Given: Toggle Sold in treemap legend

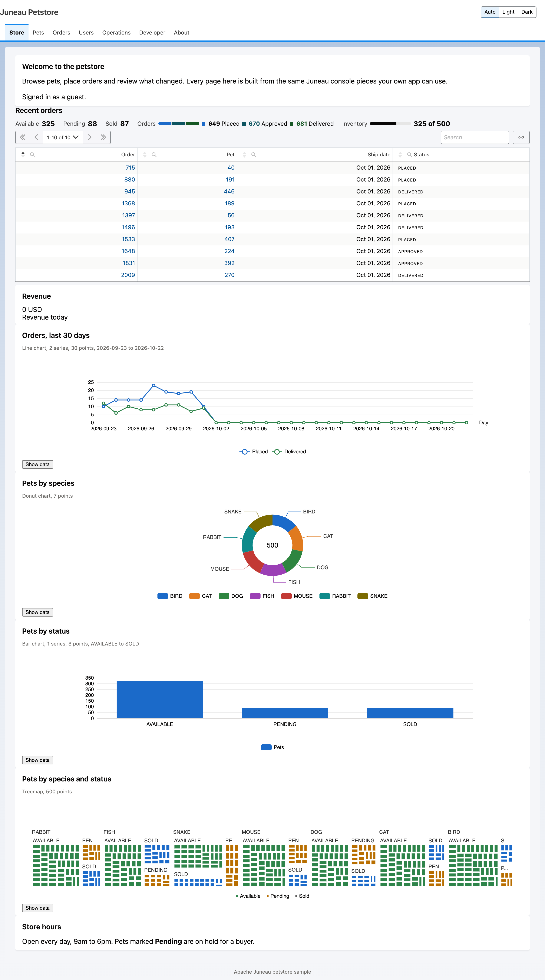Looking at the screenshot, I should (x=302, y=896).
